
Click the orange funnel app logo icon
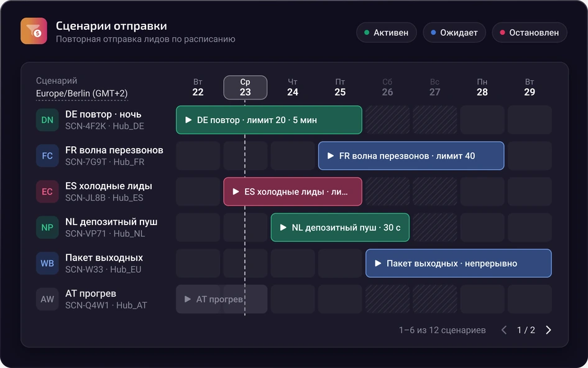coord(34,31)
